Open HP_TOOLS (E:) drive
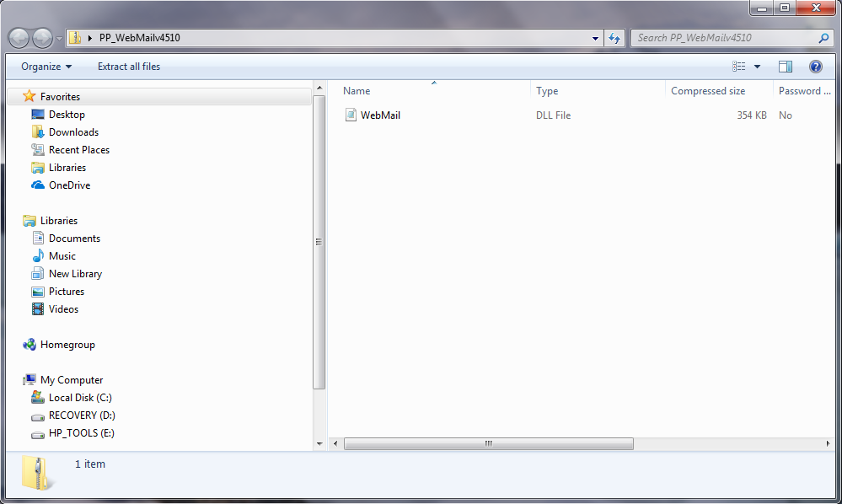Screen dimensions: 842x504 click(81, 433)
